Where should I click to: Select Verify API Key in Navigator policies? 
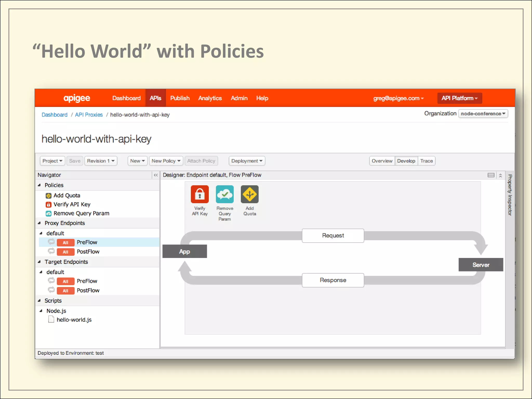(x=72, y=205)
